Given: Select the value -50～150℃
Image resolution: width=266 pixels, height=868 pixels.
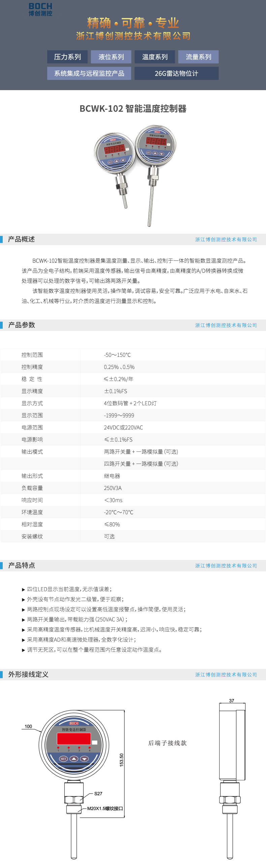Looking at the screenshot, I should (x=117, y=355).
